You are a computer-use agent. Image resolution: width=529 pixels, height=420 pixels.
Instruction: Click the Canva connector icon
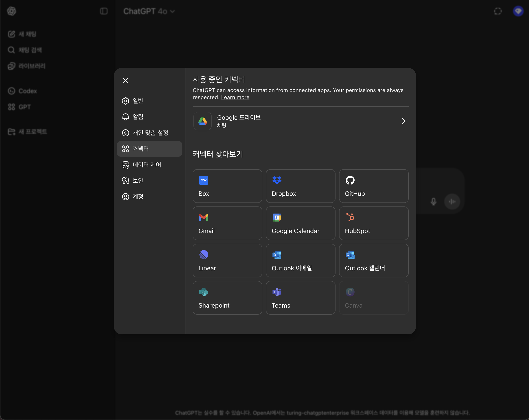[x=350, y=292]
